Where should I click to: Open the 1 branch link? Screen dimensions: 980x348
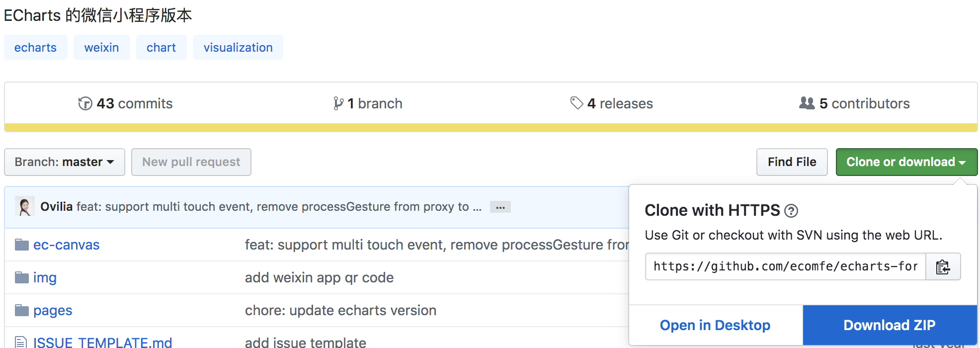tap(368, 103)
